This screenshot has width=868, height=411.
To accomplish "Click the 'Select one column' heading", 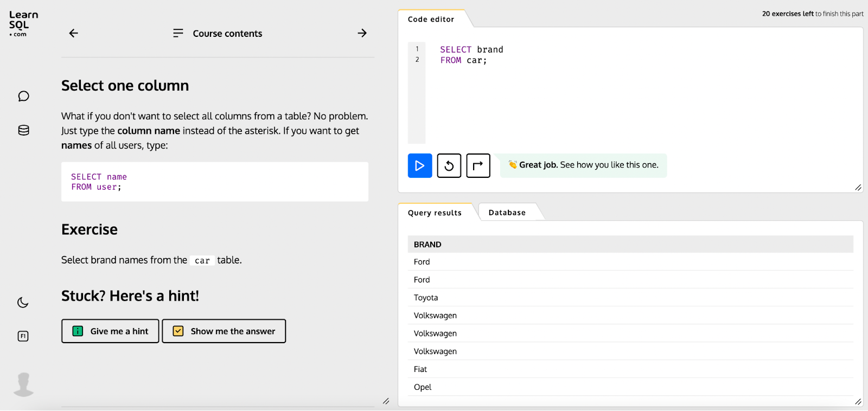I will [x=125, y=86].
